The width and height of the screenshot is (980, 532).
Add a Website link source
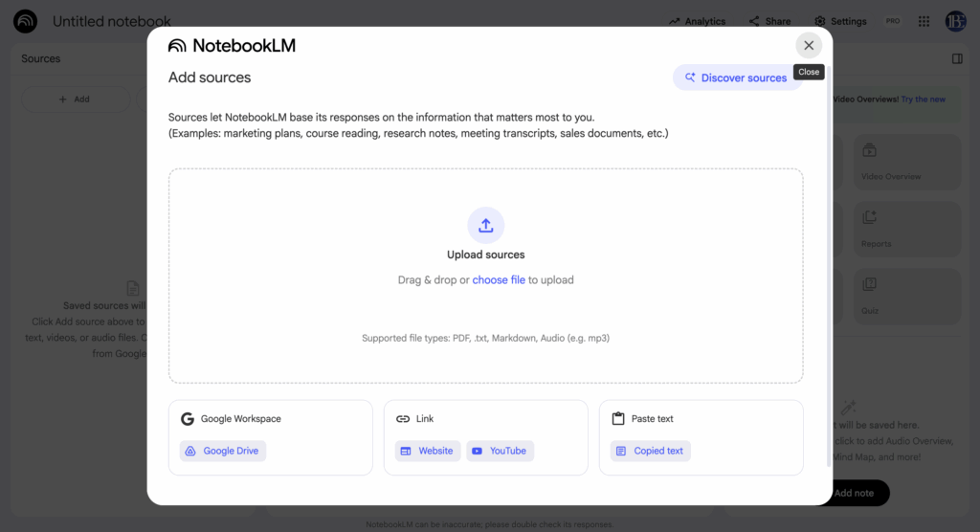pyautogui.click(x=427, y=451)
